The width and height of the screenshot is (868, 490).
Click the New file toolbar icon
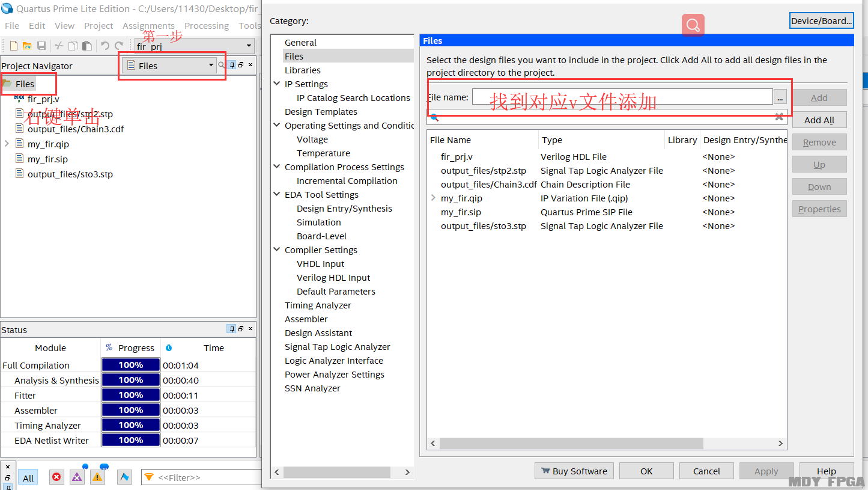click(13, 46)
